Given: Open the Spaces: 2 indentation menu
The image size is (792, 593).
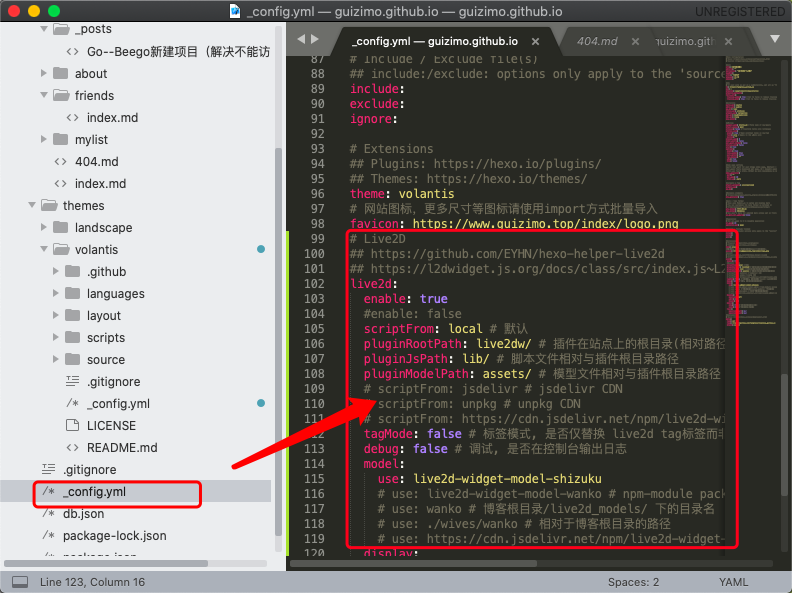Looking at the screenshot, I should (x=633, y=582).
